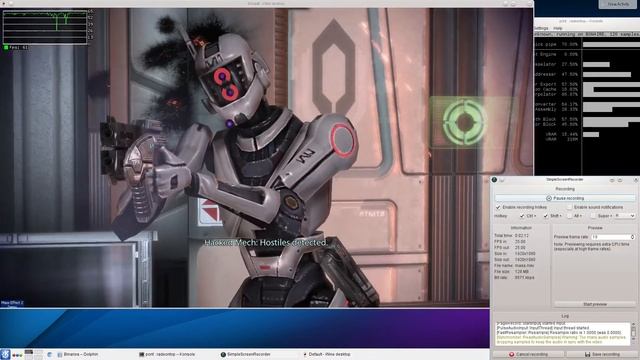Click Save recording button

(602, 354)
